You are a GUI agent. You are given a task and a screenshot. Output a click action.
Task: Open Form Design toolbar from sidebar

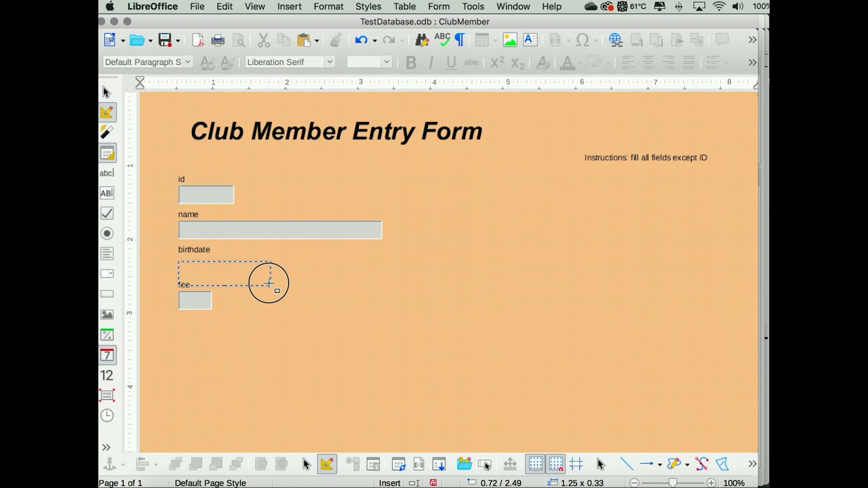[x=107, y=153]
